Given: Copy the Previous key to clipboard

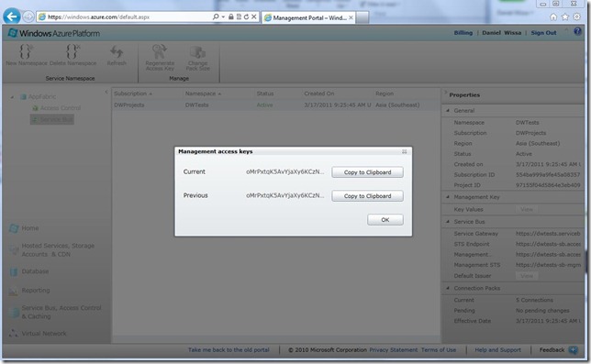Looking at the screenshot, I should (x=367, y=195).
